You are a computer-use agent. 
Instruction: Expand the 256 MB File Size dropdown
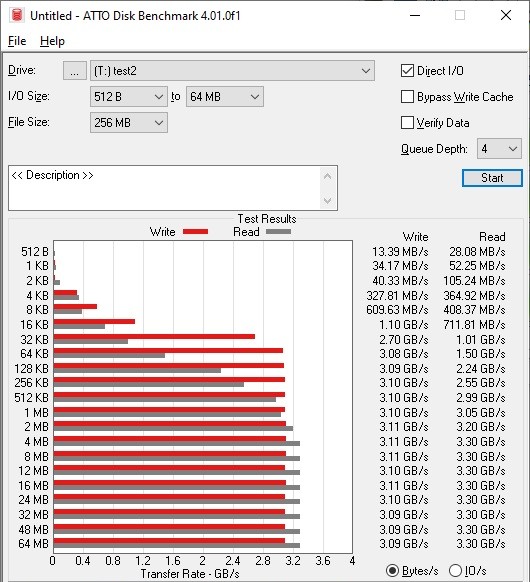pos(129,122)
